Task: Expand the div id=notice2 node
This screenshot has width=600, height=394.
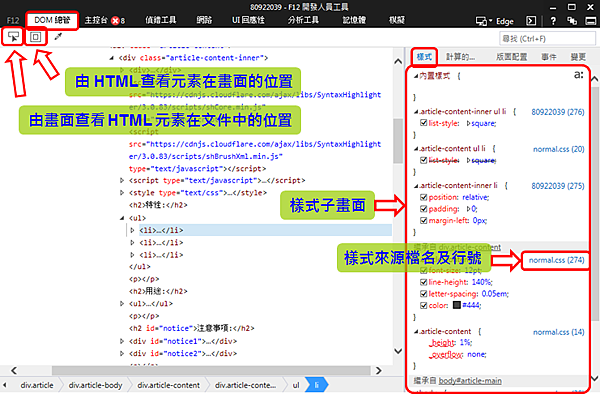Action: (122, 353)
